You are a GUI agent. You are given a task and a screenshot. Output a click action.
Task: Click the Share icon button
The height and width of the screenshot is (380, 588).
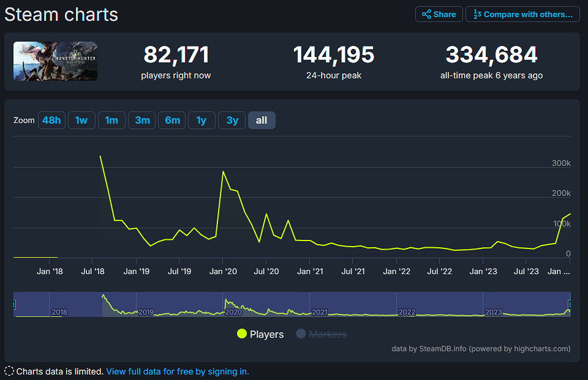pyautogui.click(x=439, y=14)
